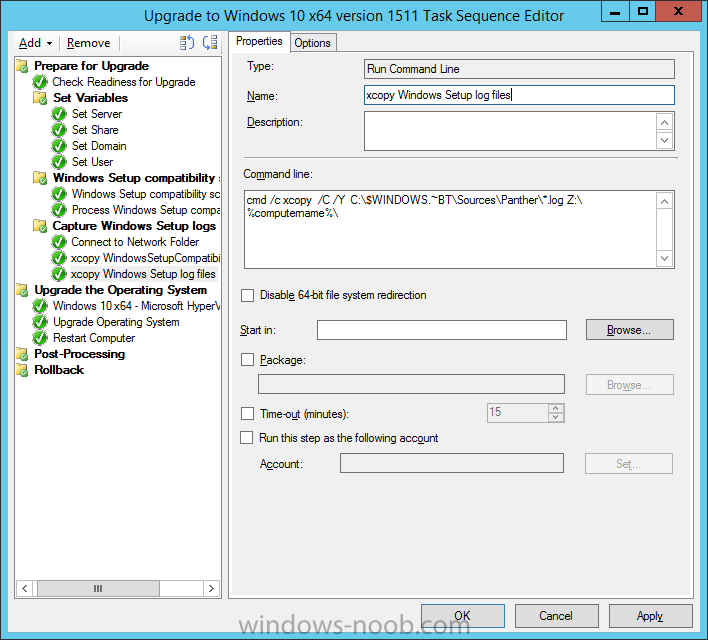Click the green check icon beside Set Share
708x640 pixels.
[59, 130]
